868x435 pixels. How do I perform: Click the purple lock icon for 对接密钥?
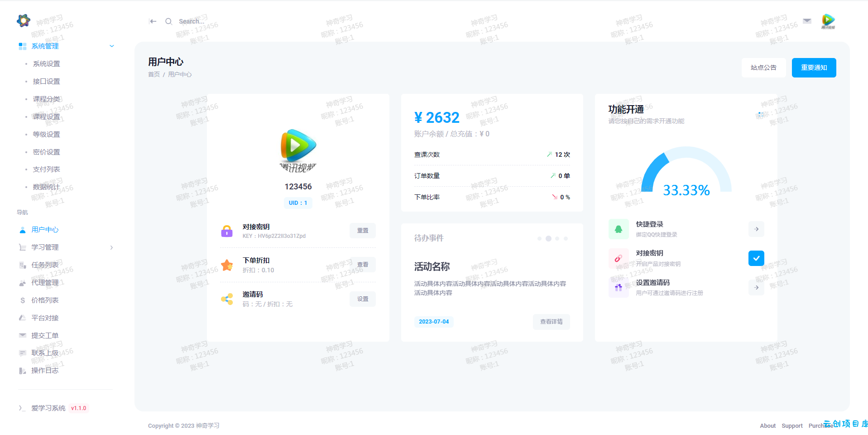tap(227, 231)
